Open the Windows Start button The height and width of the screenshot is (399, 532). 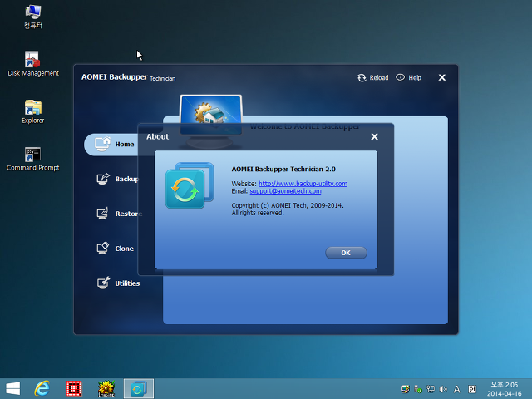[13, 388]
